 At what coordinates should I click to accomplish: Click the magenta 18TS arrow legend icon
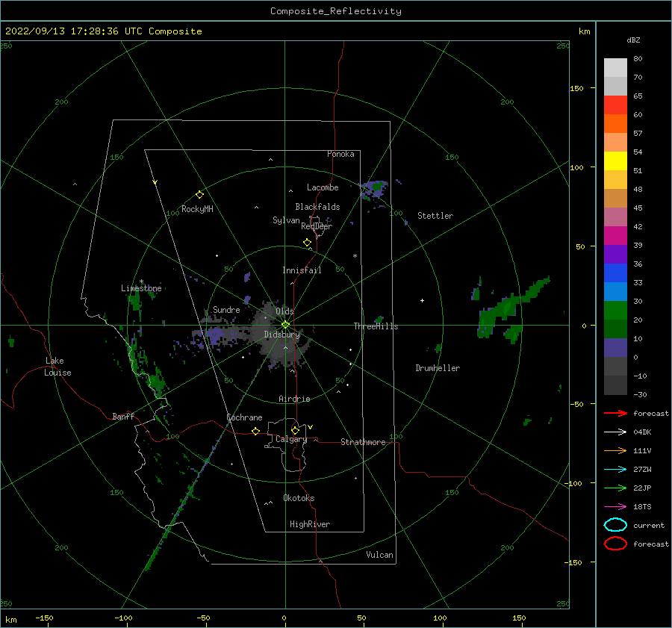coord(615,507)
